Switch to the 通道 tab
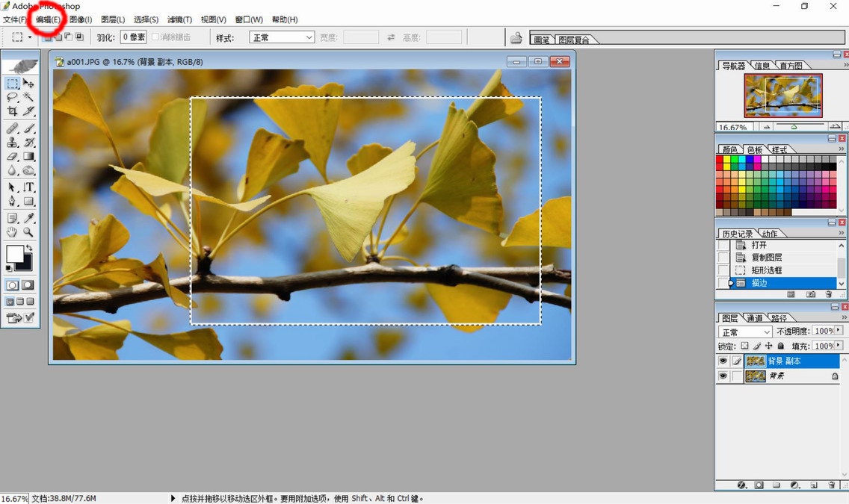849x504 pixels. tap(755, 318)
